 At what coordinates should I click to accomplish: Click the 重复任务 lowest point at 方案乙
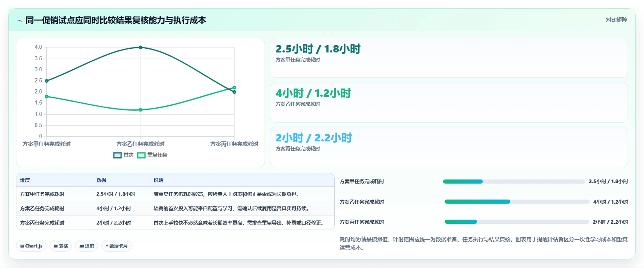[140, 110]
